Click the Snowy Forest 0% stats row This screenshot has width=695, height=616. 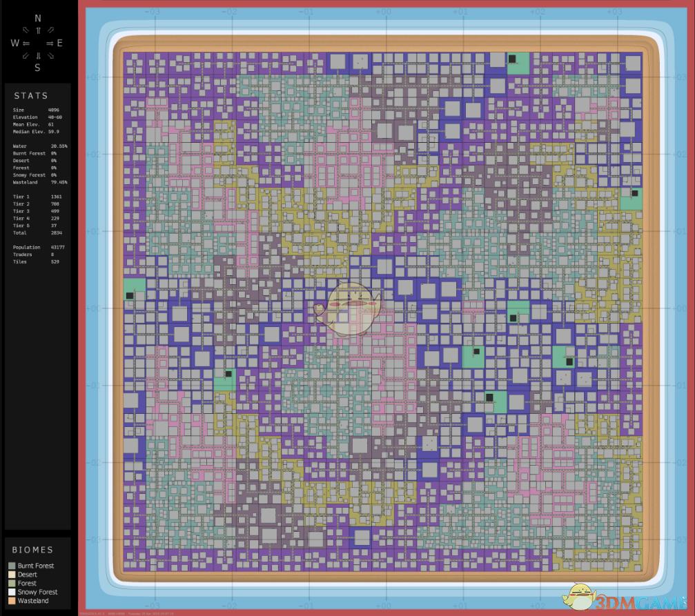[x=35, y=175]
